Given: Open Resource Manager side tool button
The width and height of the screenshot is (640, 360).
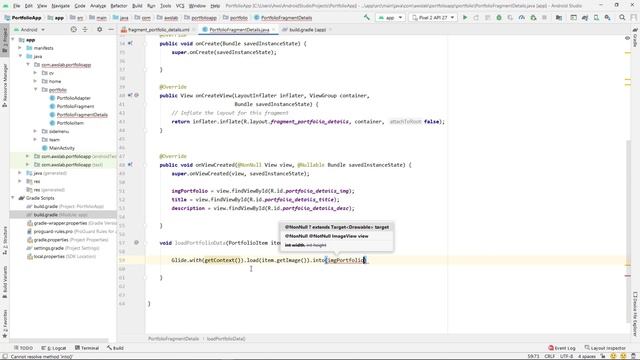Looking at the screenshot, I should click(x=4, y=85).
